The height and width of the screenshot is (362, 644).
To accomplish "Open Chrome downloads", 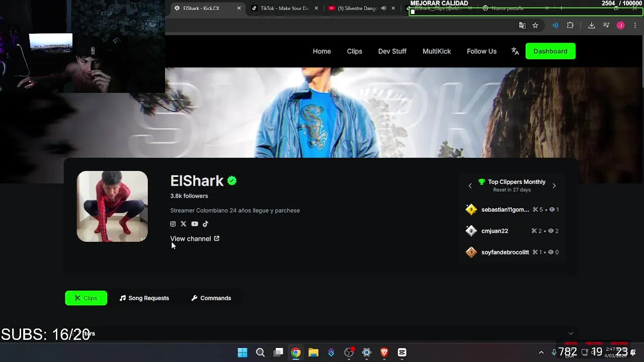I will [x=592, y=25].
